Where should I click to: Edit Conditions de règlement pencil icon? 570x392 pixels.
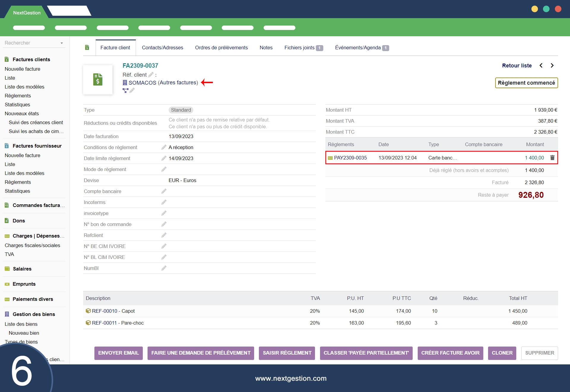click(164, 147)
